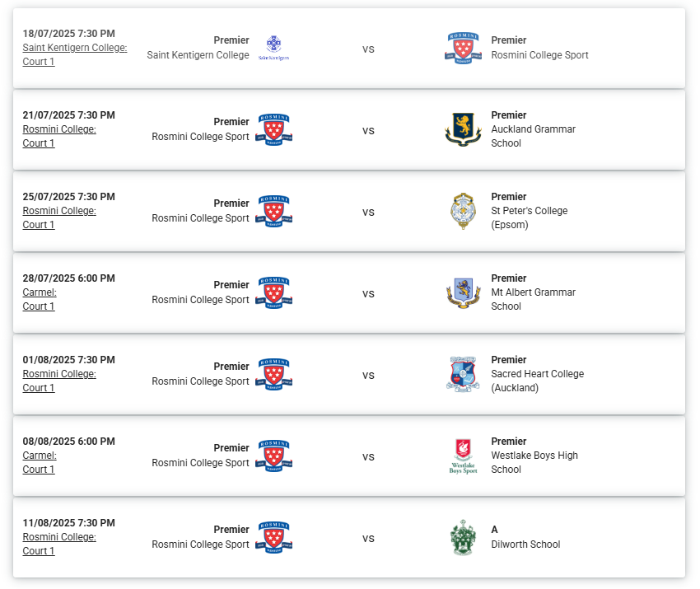Click Rosmini crest in the 18/07/2025 fixture
The image size is (700, 589).
463,48
